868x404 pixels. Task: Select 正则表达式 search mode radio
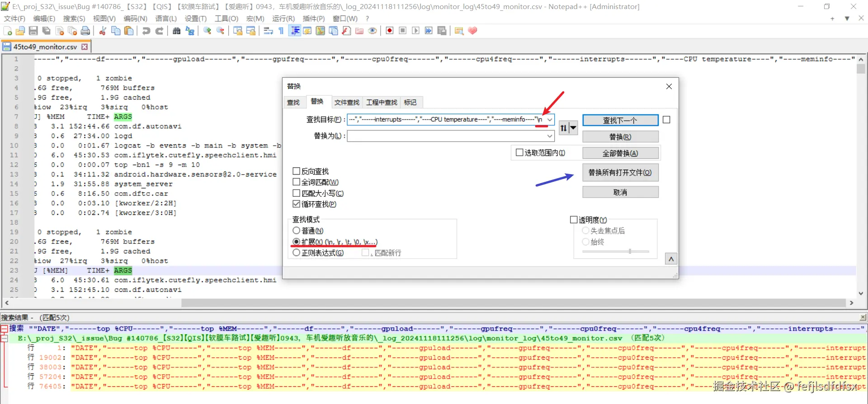pyautogui.click(x=297, y=253)
